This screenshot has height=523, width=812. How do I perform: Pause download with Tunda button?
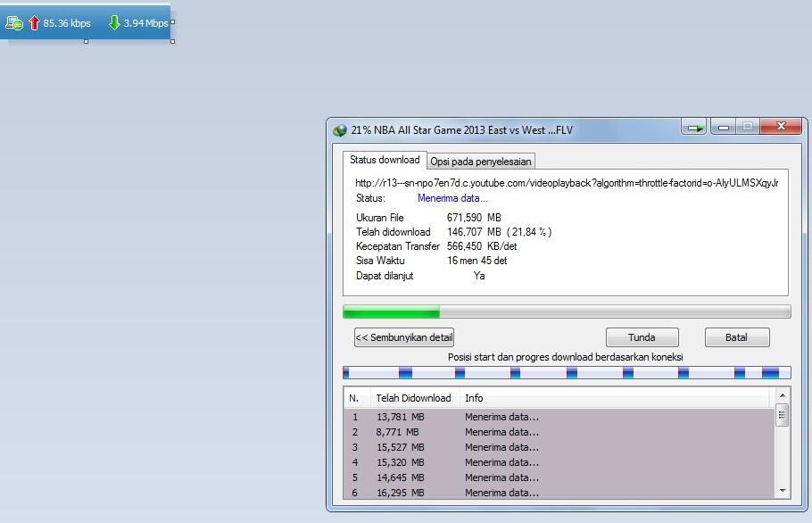pyautogui.click(x=642, y=337)
